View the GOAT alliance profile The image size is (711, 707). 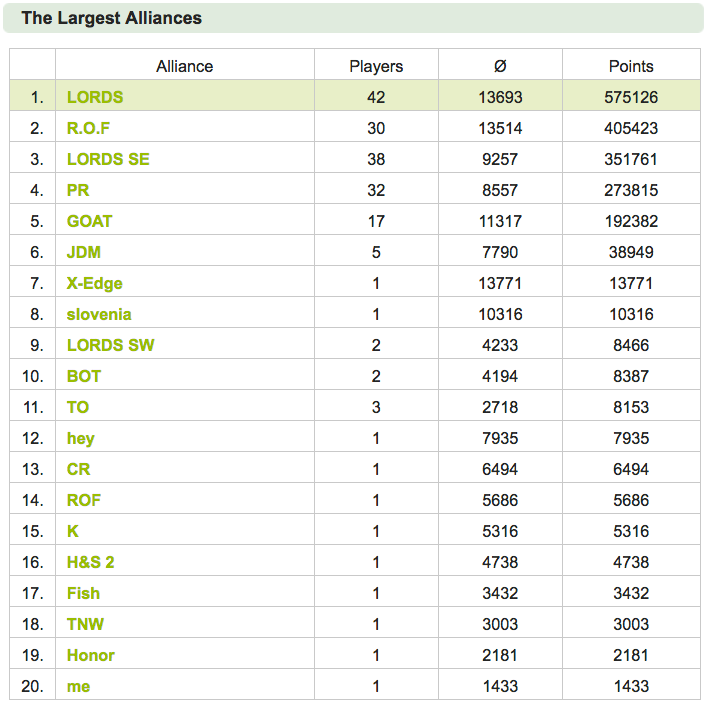pyautogui.click(x=89, y=221)
